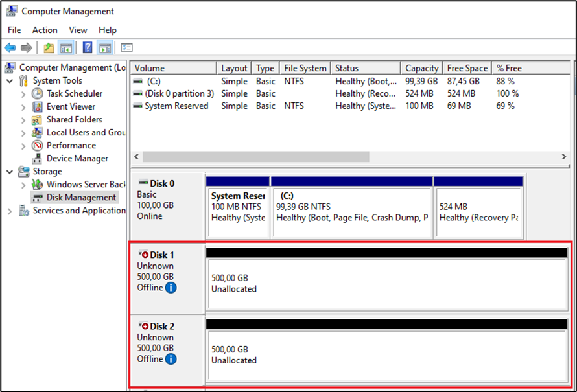Collapse the System Tools tree node
Screen dimensions: 577x392
10,81
